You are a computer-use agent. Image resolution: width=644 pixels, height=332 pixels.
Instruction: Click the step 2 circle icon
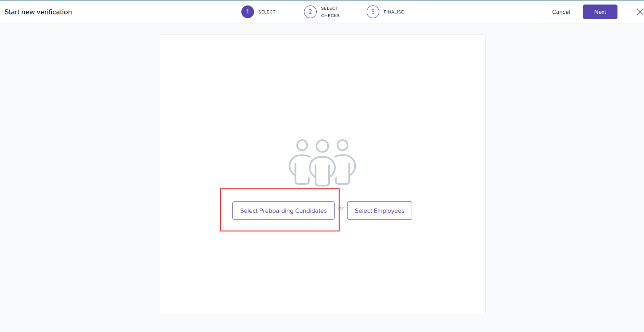pos(310,12)
